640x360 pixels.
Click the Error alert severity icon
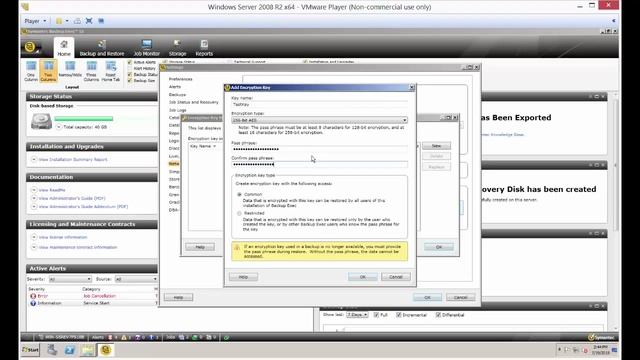33,296
